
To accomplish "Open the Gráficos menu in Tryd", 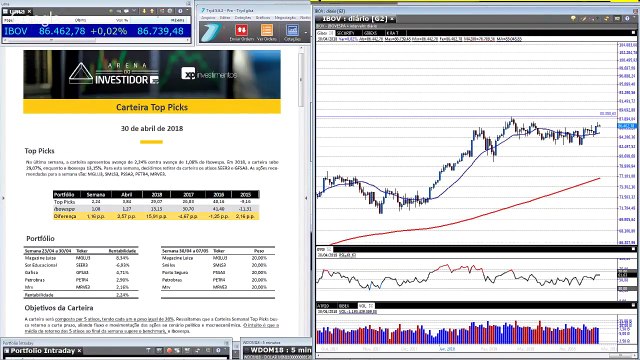I will tap(263, 18).
